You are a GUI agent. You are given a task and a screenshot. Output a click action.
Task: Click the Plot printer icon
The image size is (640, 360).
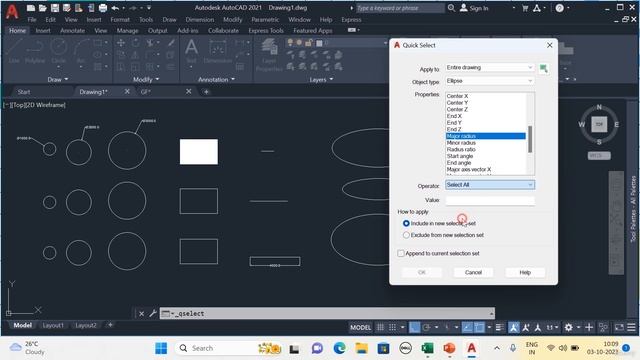point(103,8)
